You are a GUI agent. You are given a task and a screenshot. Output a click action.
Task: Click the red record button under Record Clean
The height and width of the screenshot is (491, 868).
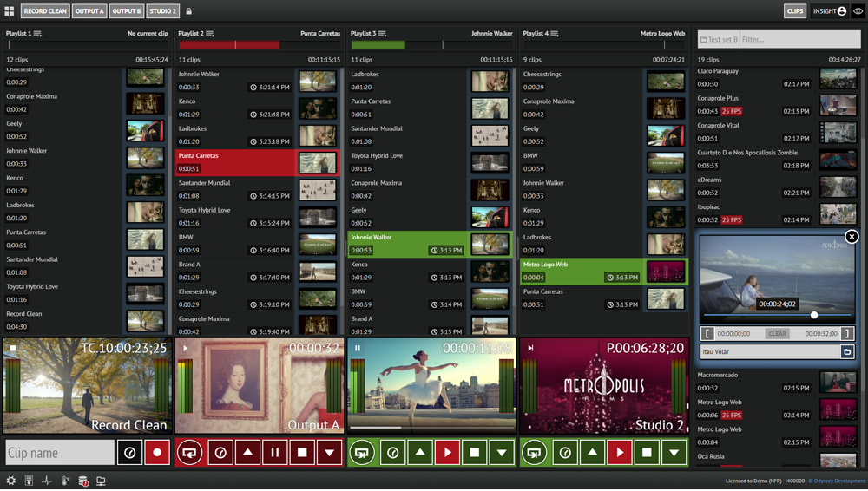pyautogui.click(x=157, y=453)
